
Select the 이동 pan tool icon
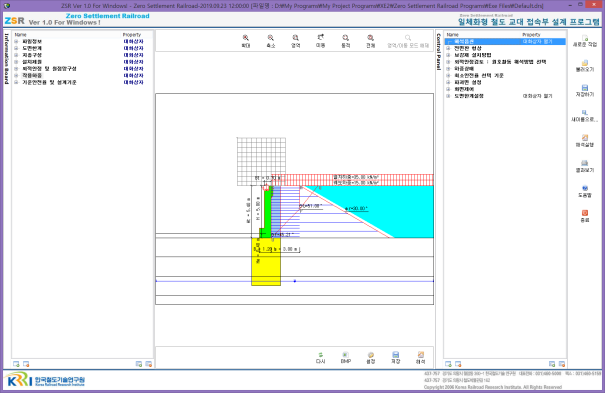(x=320, y=37)
